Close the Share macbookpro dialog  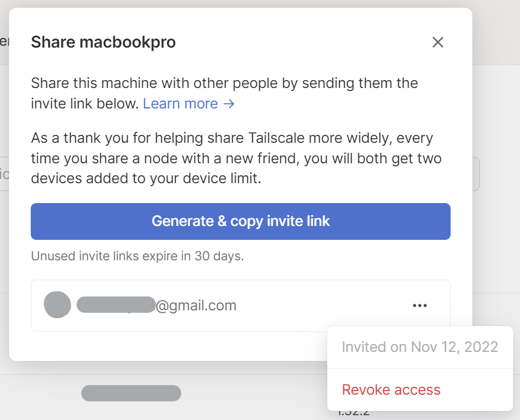pyautogui.click(x=438, y=42)
